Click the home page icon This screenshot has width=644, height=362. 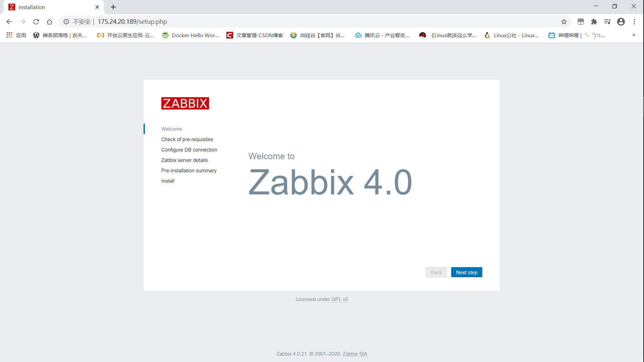pos(49,22)
